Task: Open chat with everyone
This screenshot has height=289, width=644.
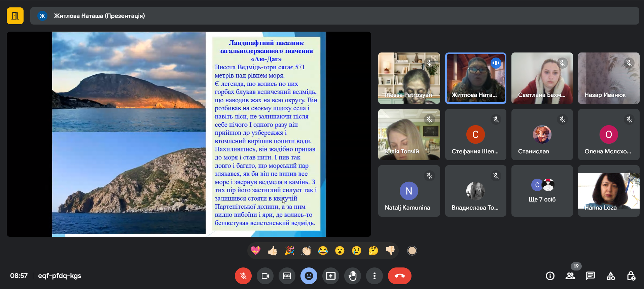Action: point(590,276)
